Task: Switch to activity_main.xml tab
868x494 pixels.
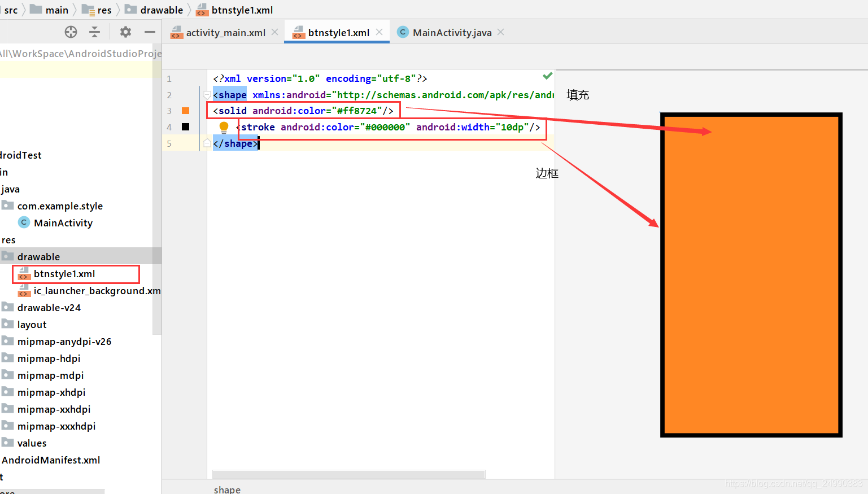Action: pyautogui.click(x=225, y=33)
